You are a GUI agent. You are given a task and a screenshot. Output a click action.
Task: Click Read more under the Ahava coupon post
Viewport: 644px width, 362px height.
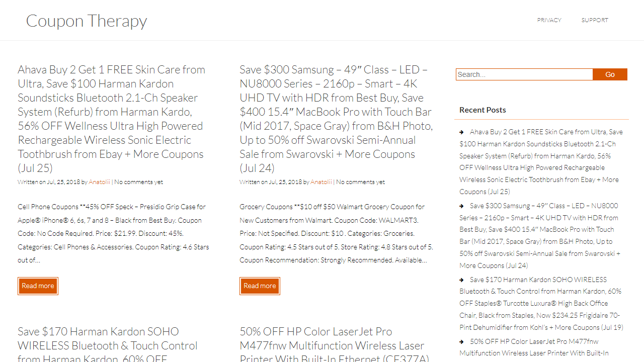[38, 286]
